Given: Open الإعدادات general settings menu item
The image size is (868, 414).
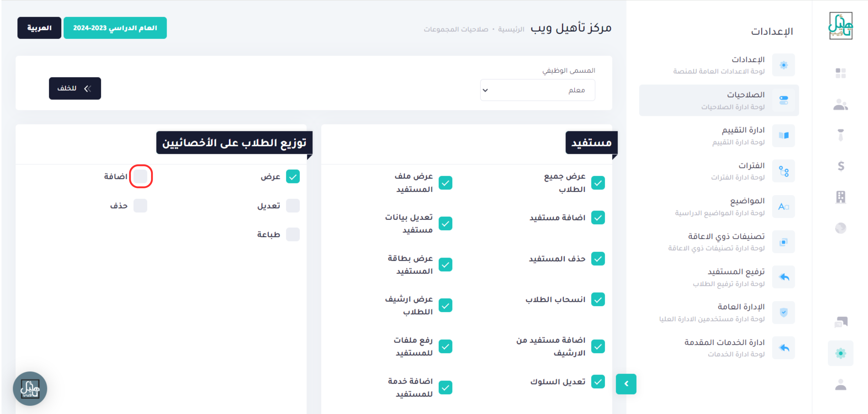Looking at the screenshot, I should click(719, 65).
